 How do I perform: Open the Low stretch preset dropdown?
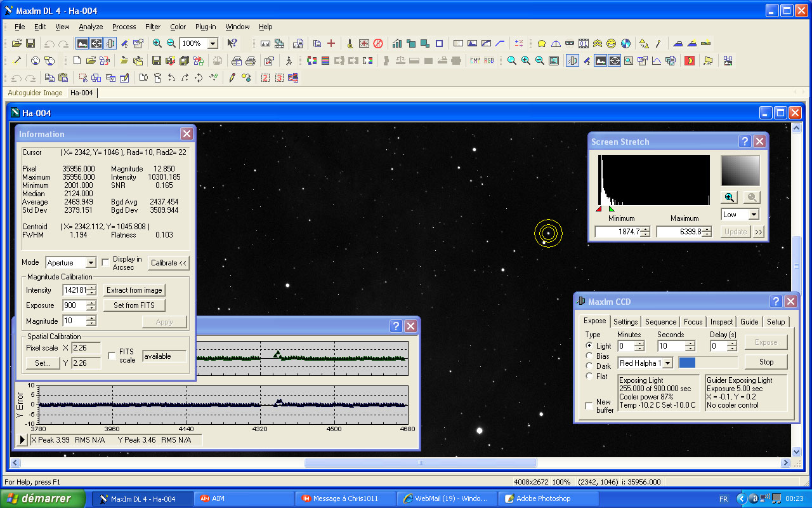pyautogui.click(x=754, y=215)
